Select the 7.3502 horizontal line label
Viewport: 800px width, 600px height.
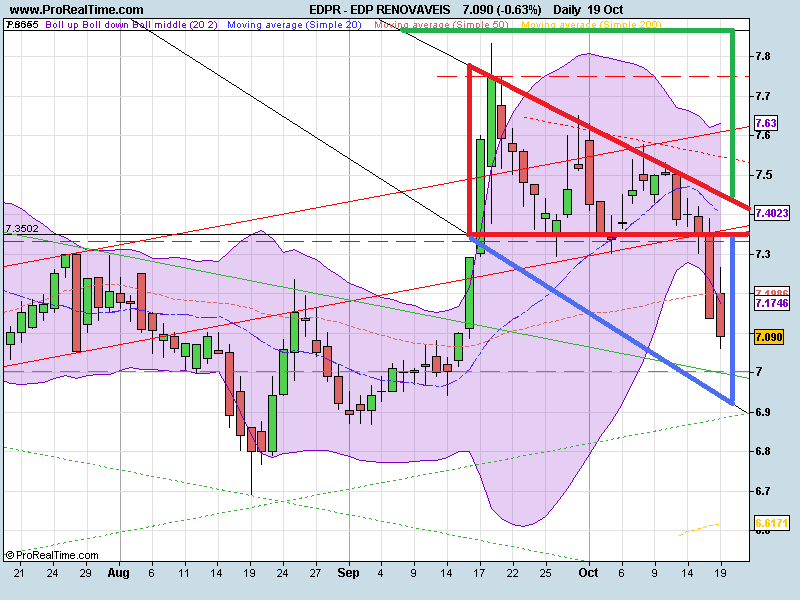(21, 229)
